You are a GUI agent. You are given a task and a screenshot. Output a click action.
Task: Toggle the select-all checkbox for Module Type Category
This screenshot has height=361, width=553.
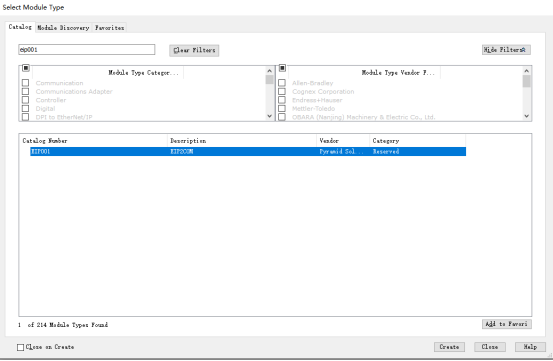point(26,68)
